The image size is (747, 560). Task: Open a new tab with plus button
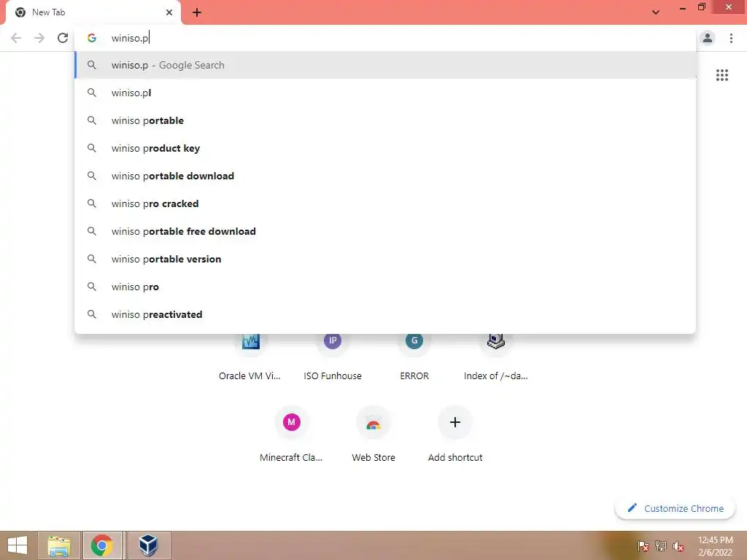197,12
